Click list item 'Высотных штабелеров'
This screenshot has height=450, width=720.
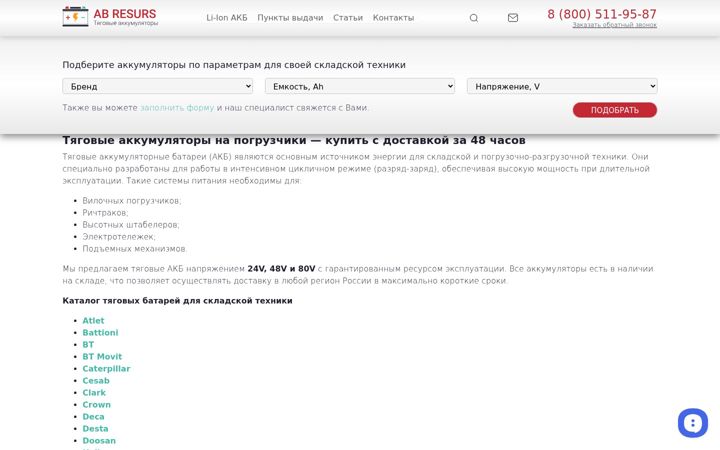click(x=131, y=225)
